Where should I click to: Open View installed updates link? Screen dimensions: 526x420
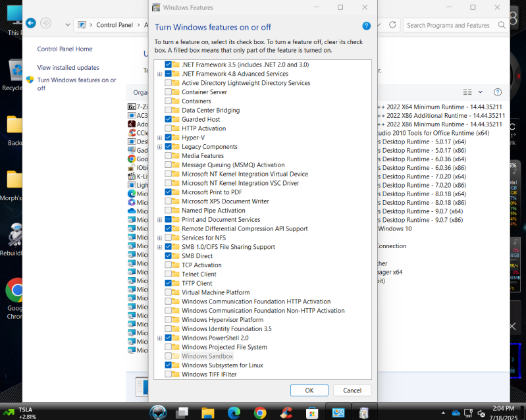(68, 67)
